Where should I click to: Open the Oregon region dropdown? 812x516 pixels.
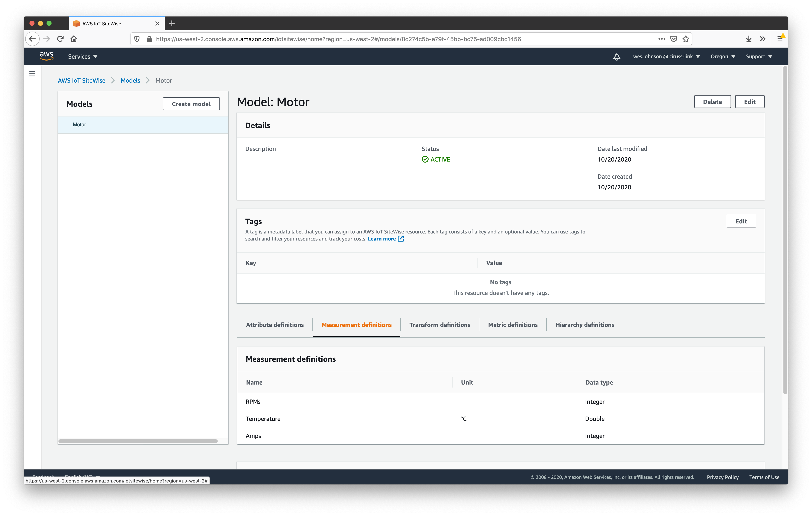[723, 56]
